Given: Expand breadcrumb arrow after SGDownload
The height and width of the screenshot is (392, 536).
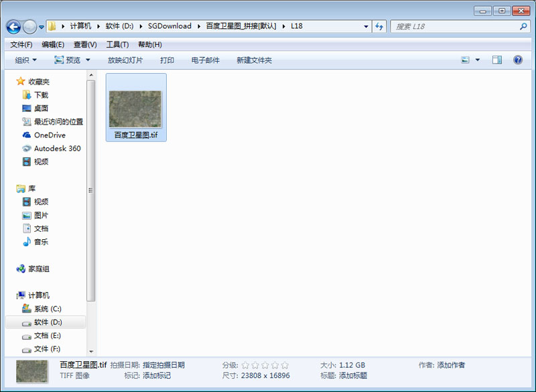Looking at the screenshot, I should point(198,26).
